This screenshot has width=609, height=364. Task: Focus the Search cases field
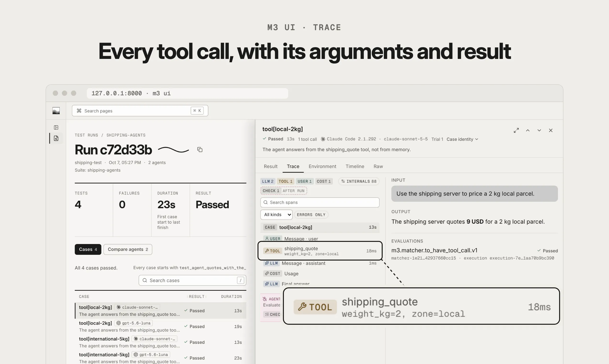pos(192,280)
